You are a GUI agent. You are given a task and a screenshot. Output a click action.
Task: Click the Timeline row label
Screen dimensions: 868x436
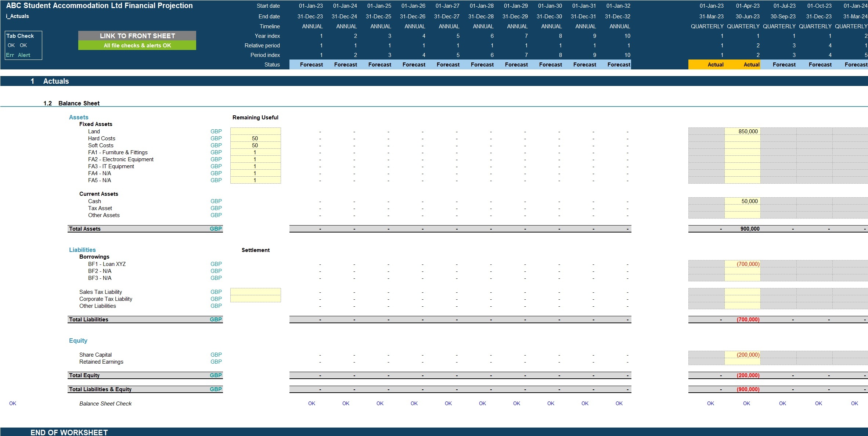click(270, 26)
